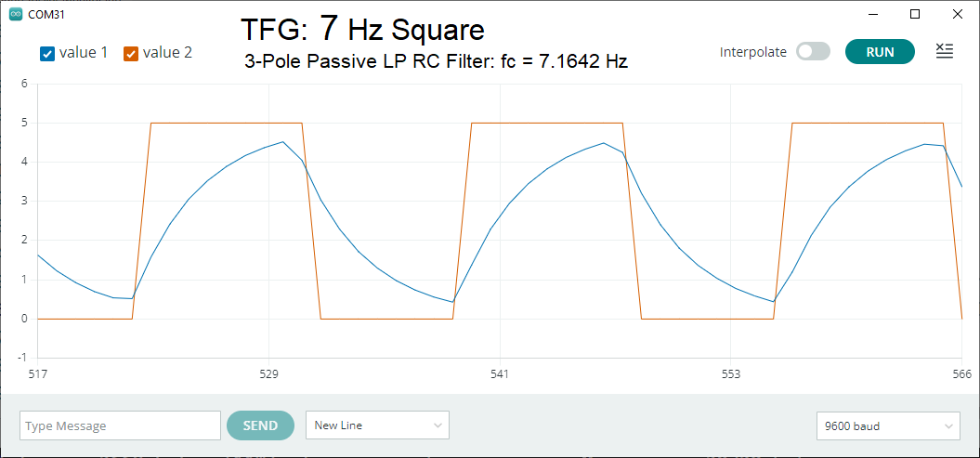This screenshot has width=980, height=458.
Task: Expand the 9600 baud rate dropdown
Action: coord(887,426)
